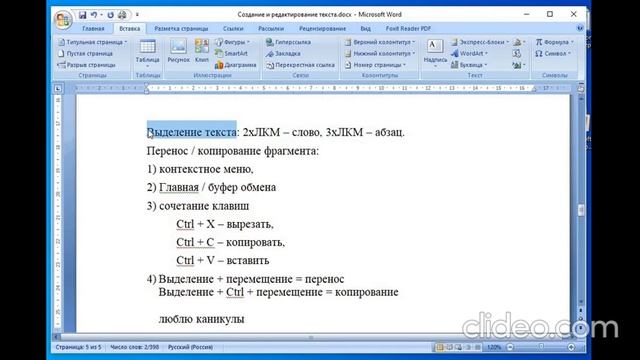Click in the text 'люблю каникулы'
This screenshot has height=360, width=640.
tap(201, 319)
